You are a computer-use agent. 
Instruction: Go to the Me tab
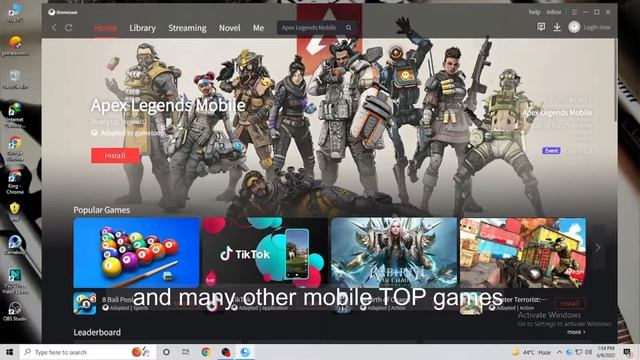coord(258,28)
